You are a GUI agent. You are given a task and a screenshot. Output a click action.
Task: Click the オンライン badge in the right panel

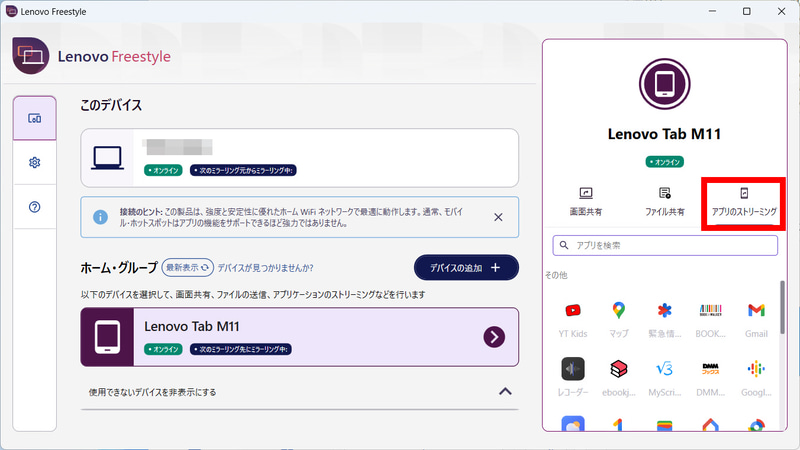click(x=665, y=162)
